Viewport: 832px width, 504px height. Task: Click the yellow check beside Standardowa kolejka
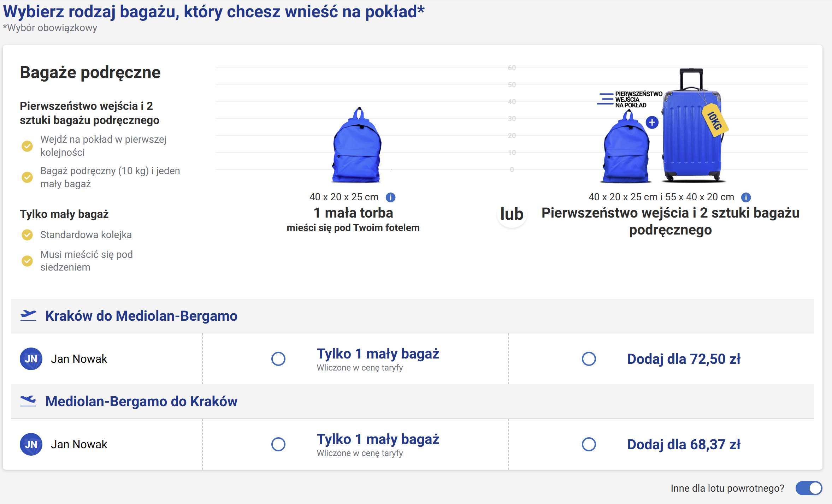pyautogui.click(x=27, y=235)
